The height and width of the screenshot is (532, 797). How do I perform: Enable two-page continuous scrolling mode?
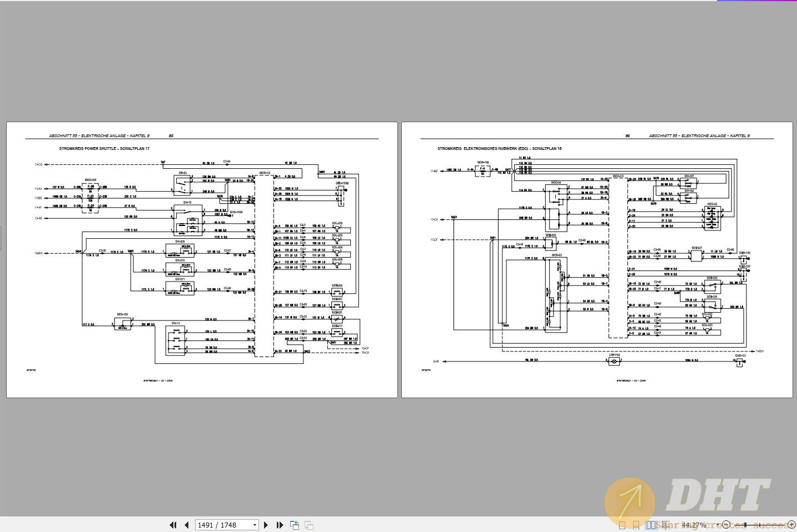point(666,524)
